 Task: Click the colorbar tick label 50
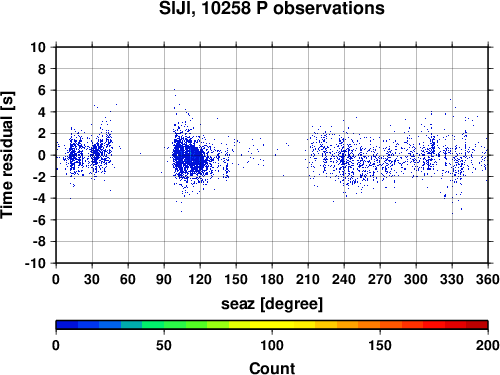164,345
